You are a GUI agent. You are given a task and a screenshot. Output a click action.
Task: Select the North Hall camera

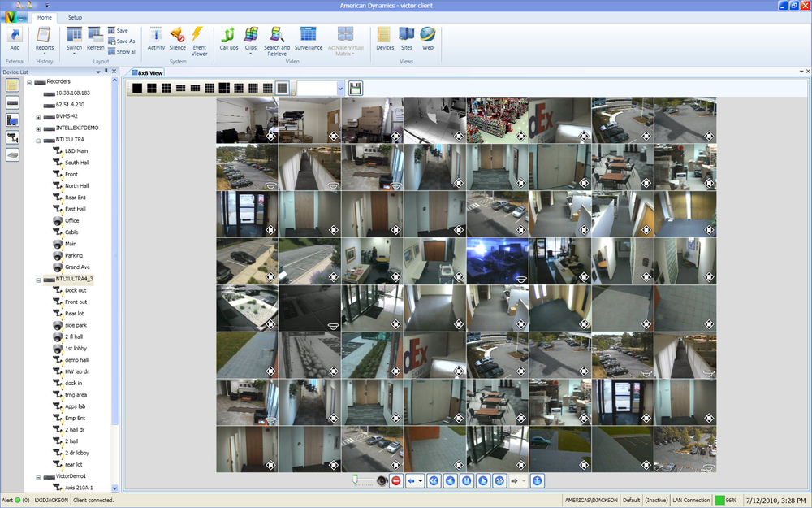[x=77, y=185]
